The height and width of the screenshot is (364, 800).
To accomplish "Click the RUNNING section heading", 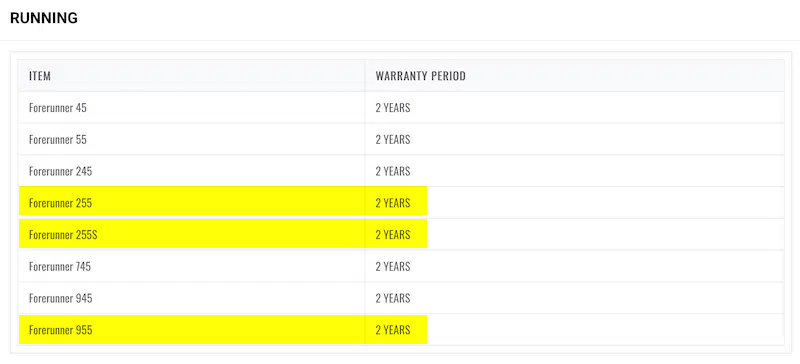I will [x=44, y=18].
